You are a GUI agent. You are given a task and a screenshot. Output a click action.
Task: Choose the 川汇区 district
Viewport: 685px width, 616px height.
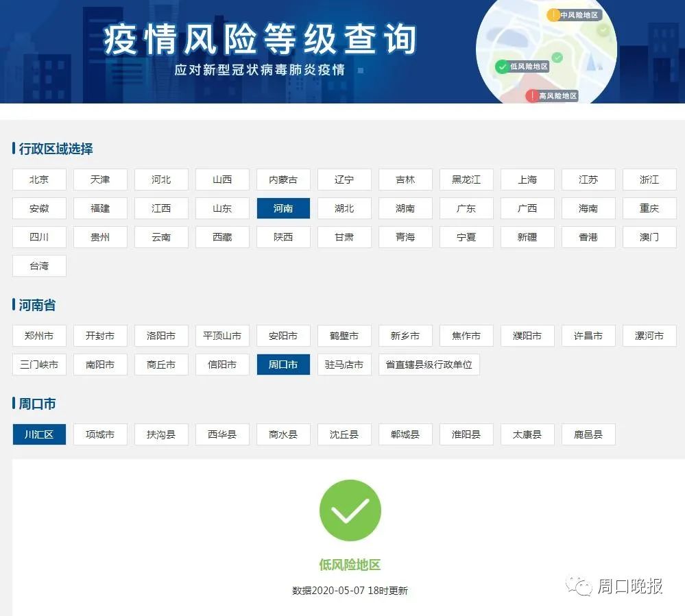point(39,434)
